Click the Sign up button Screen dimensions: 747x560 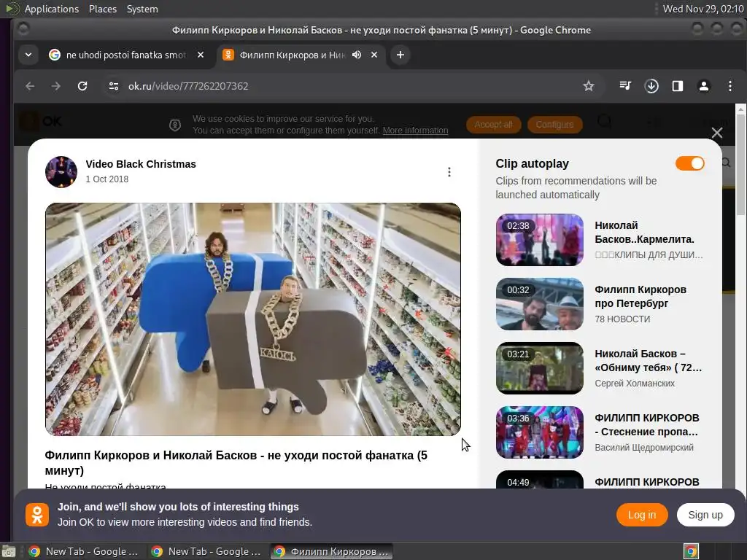point(705,515)
